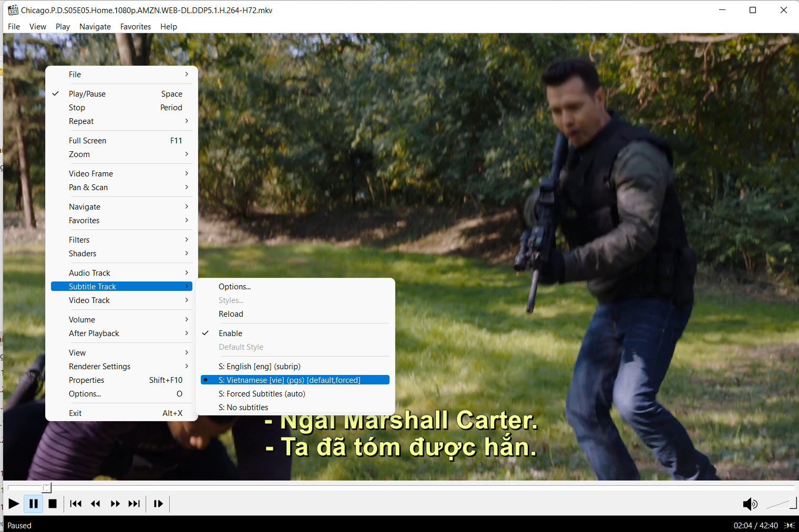Open the View menu in menu bar
Screen dimensions: 799x532
pyautogui.click(x=38, y=27)
